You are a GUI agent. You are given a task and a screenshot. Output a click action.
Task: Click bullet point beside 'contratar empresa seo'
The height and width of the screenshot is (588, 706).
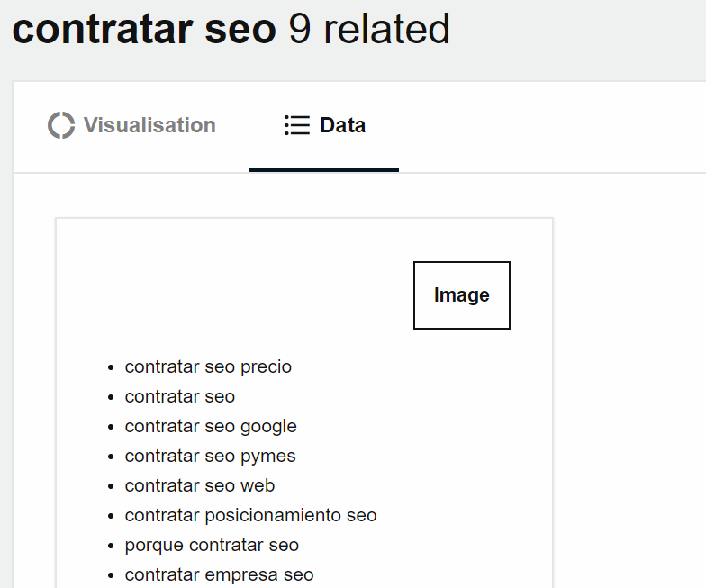pos(111,575)
